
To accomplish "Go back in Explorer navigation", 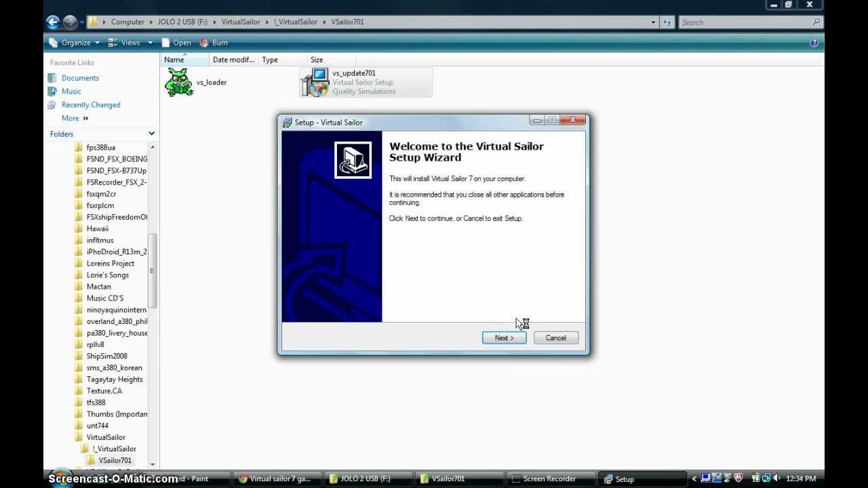I will (53, 22).
